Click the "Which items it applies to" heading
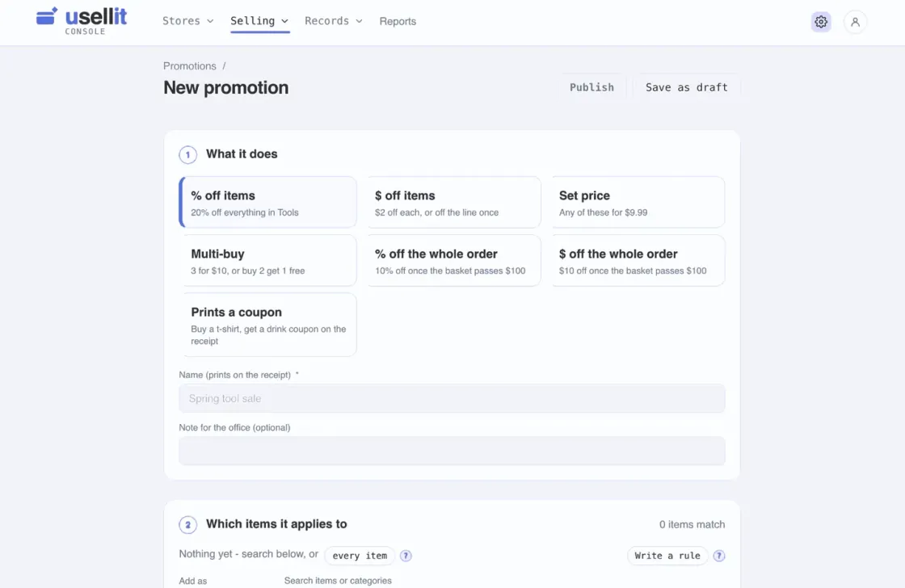Screen dimensions: 905x588 click(276, 524)
